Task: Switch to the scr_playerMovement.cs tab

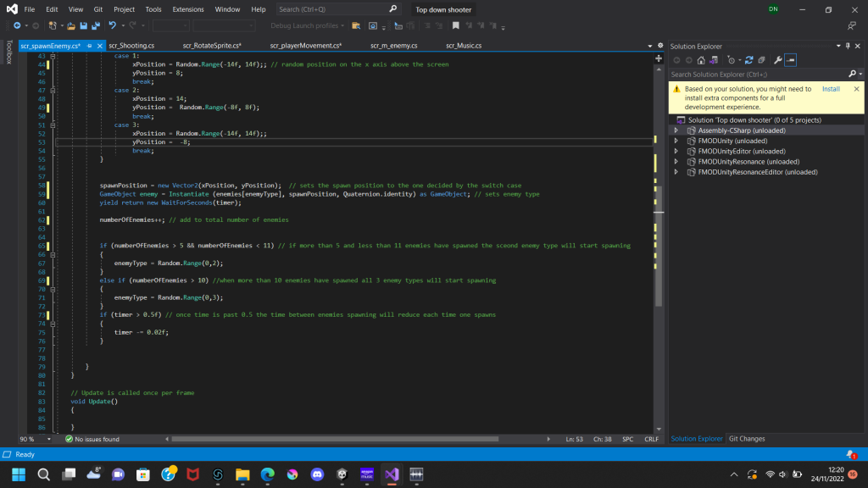Action: coord(305,45)
